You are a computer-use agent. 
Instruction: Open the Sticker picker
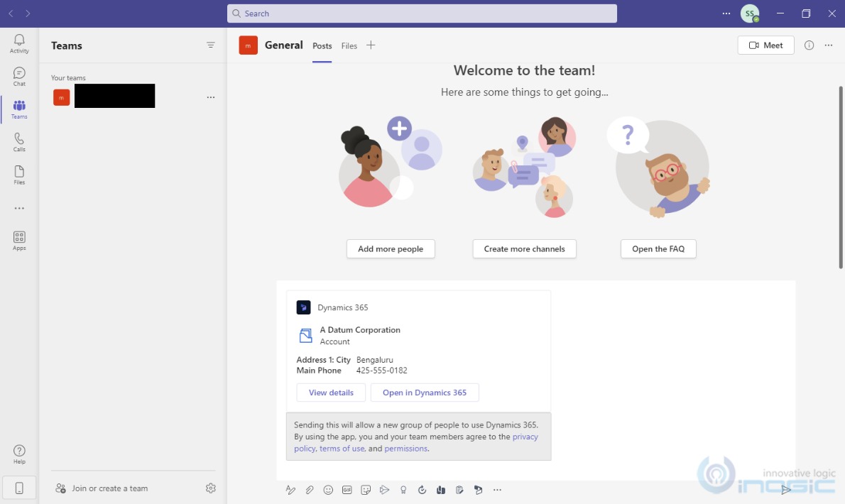366,490
